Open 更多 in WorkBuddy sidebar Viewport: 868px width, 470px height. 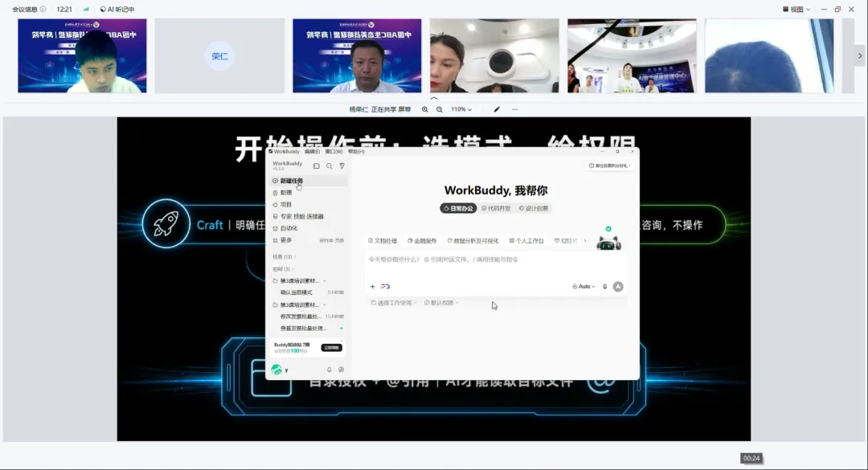[x=309, y=240]
